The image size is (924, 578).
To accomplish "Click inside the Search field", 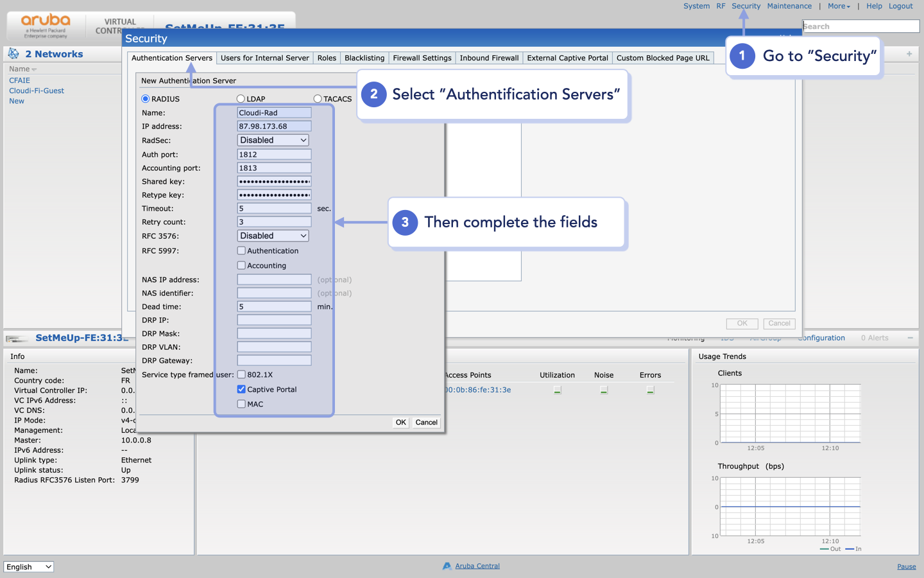I will point(860,26).
